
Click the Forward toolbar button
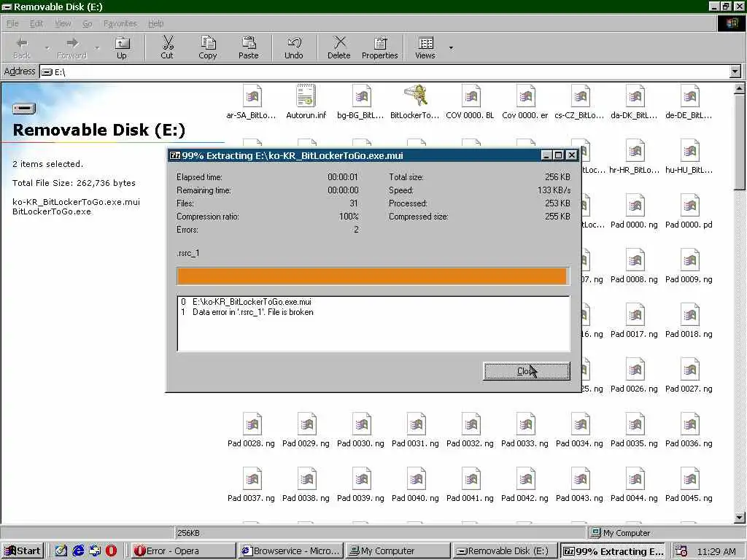pos(72,47)
